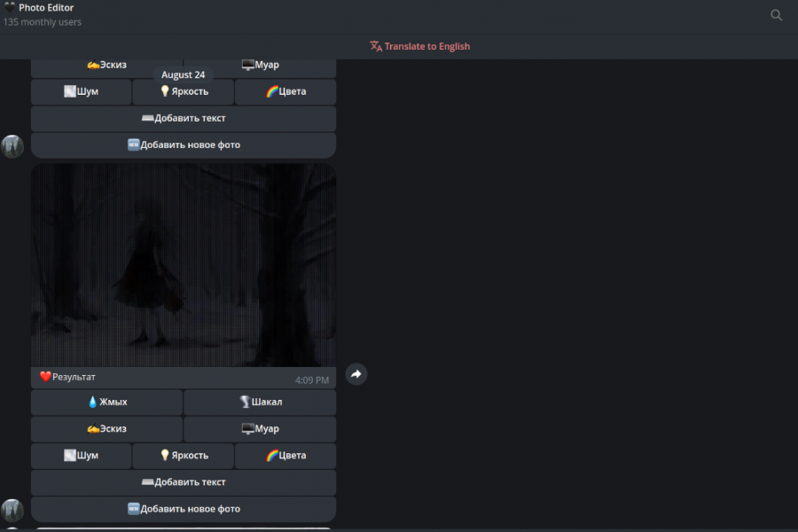Tap the lower Шум button under result
The image size is (798, 532).
point(81,456)
